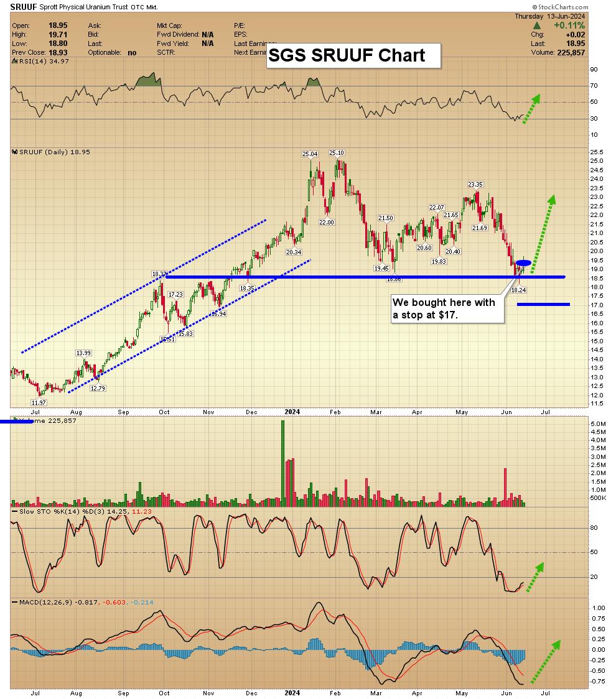Select the 'Sprott Physical Uranium Trust' name
616x699 pixels.
coord(84,7)
